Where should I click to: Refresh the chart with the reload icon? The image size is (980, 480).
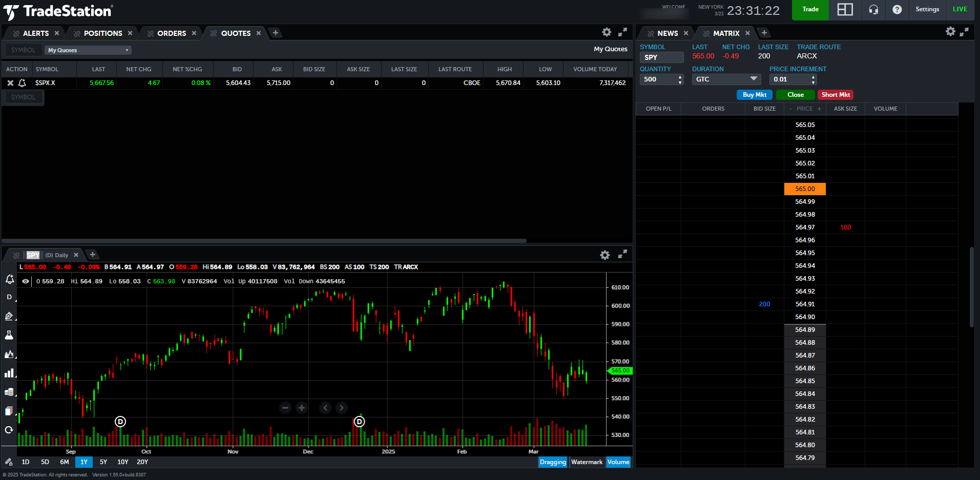[9, 430]
